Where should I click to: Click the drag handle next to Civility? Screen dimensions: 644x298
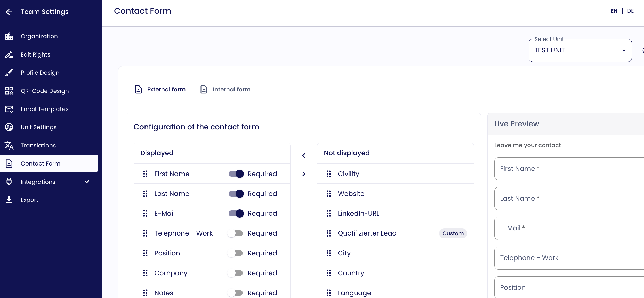pos(329,174)
